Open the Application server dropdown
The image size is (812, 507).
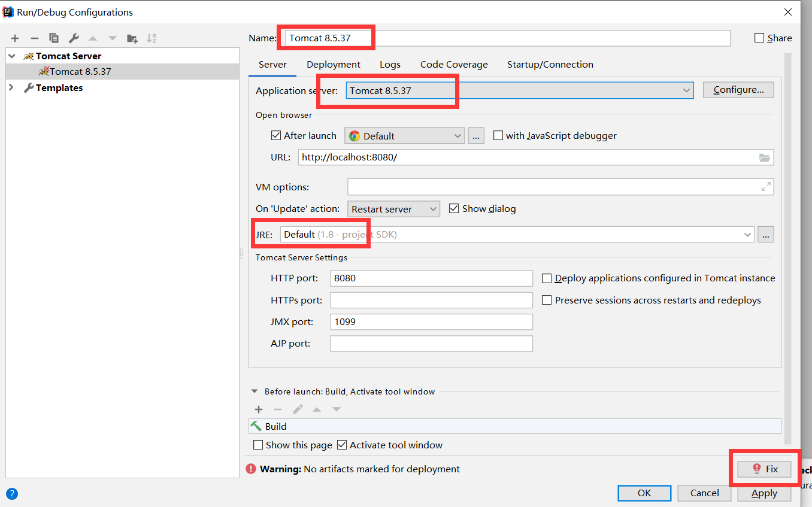pyautogui.click(x=520, y=90)
